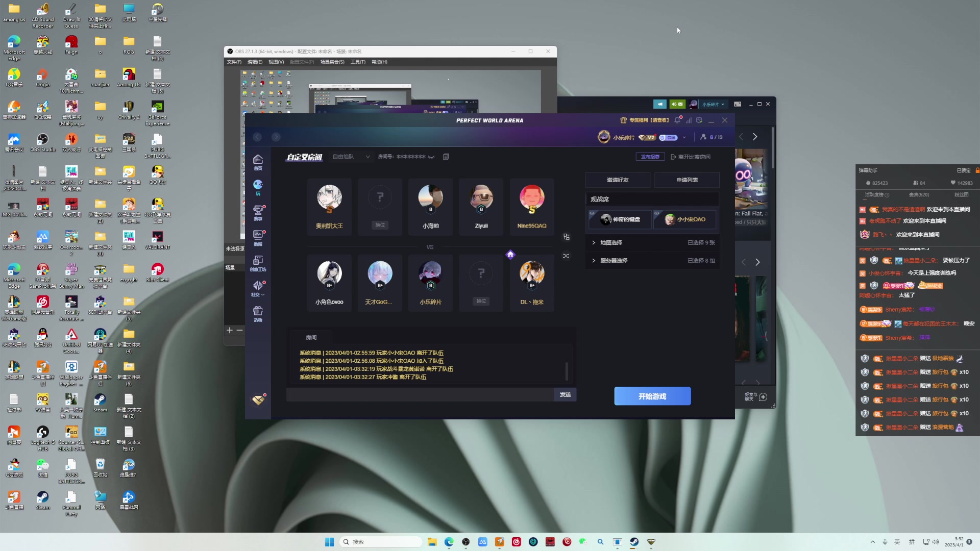
Task: Click the Windows Start button on taskbar
Action: [x=329, y=542]
